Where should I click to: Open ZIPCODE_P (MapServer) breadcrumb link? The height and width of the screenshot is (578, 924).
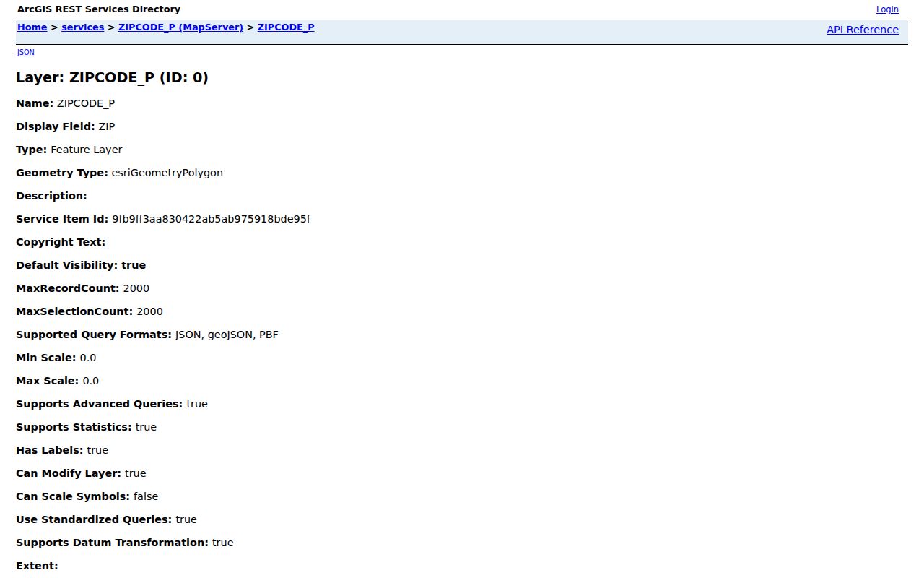180,27
